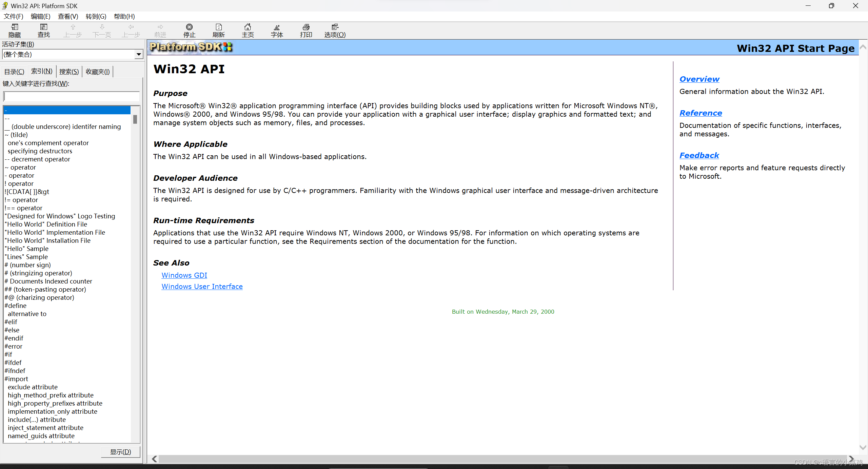Viewport: 868px width, 469px height.
Task: Select the "alternative to" sub-entry
Action: [27, 314]
